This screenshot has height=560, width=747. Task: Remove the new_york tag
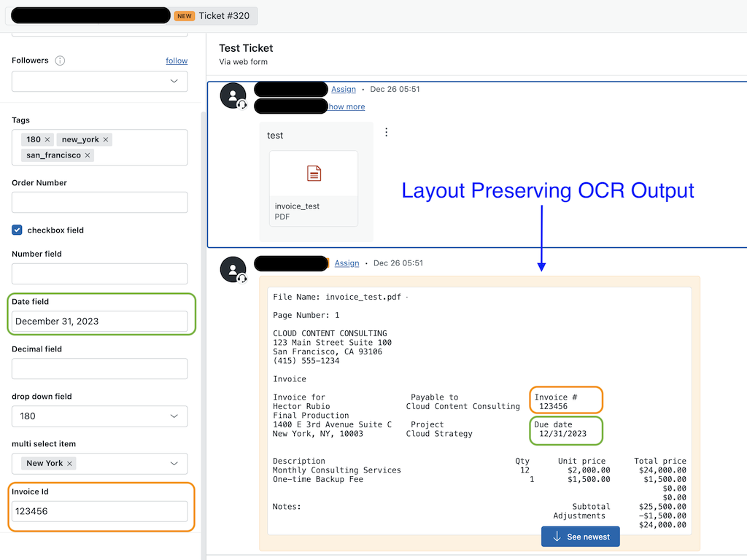pyautogui.click(x=106, y=139)
